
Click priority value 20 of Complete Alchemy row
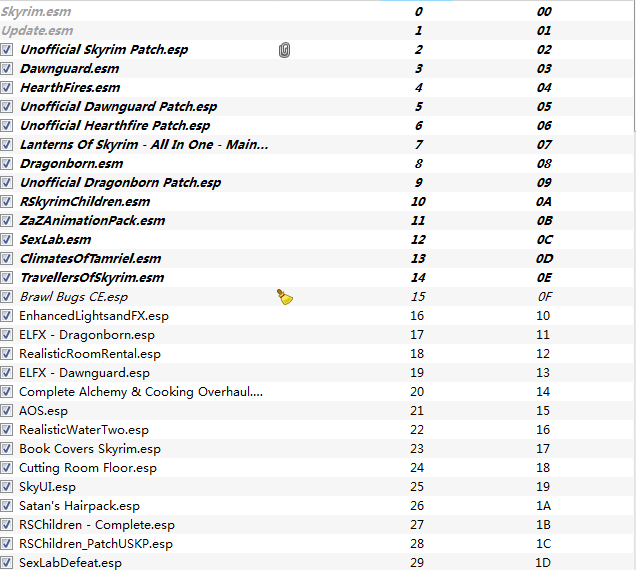pos(417,392)
